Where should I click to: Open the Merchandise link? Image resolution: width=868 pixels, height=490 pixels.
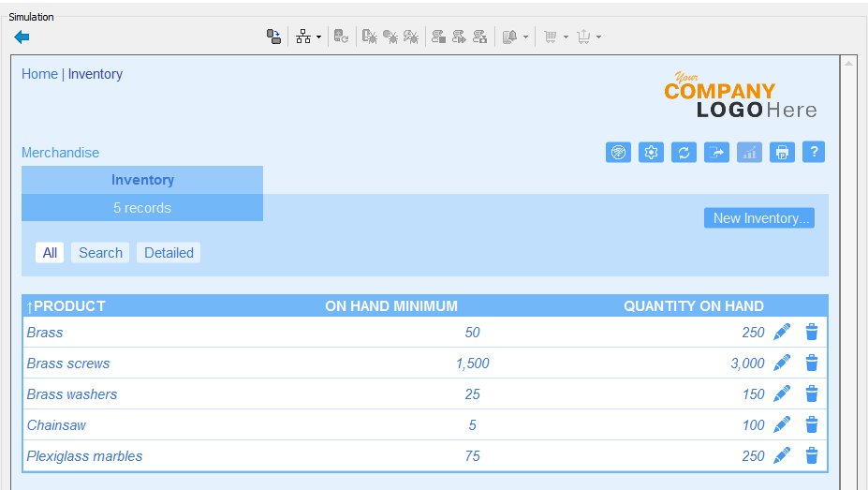coord(60,153)
